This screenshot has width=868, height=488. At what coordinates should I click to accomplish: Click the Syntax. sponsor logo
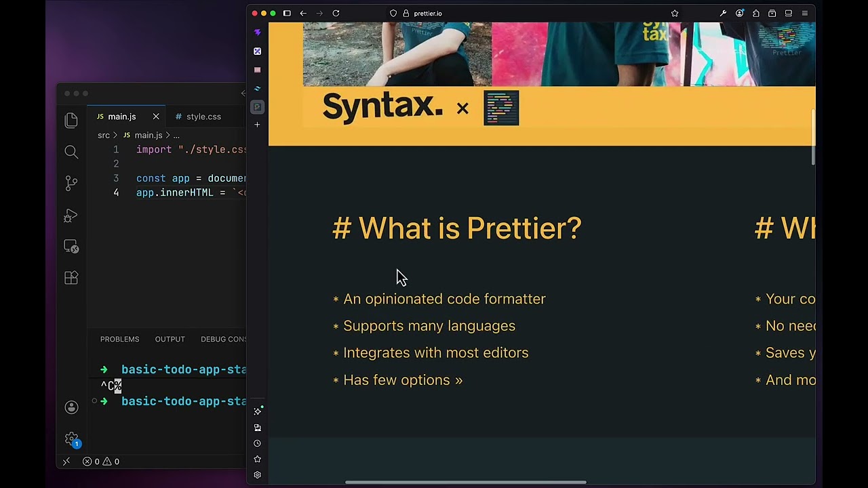coord(382,106)
